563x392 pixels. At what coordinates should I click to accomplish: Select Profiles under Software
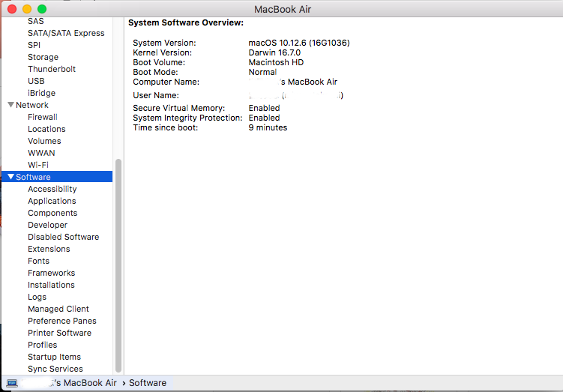pos(43,345)
